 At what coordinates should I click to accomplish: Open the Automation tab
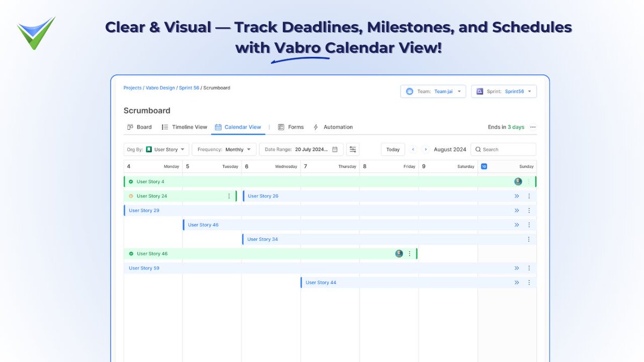333,127
